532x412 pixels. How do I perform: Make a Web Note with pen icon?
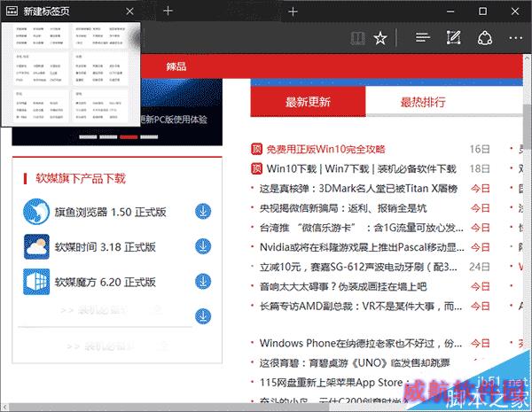click(453, 37)
